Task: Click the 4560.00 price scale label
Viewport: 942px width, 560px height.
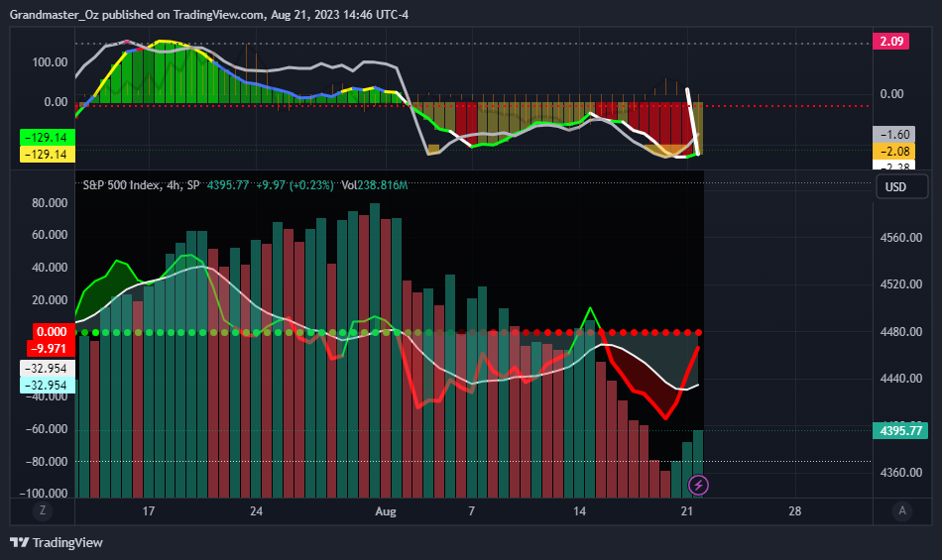Action: coord(900,238)
